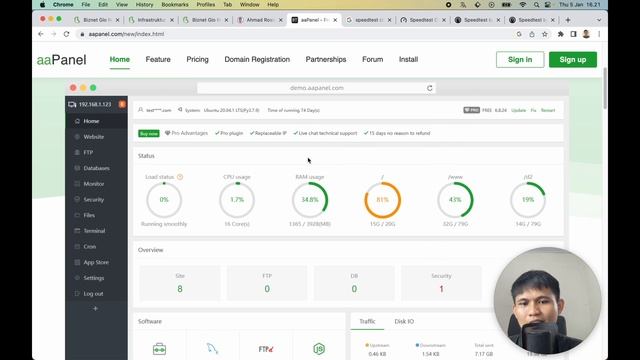Open Settings in the panel sidebar
640x360 pixels.
[x=96, y=278]
